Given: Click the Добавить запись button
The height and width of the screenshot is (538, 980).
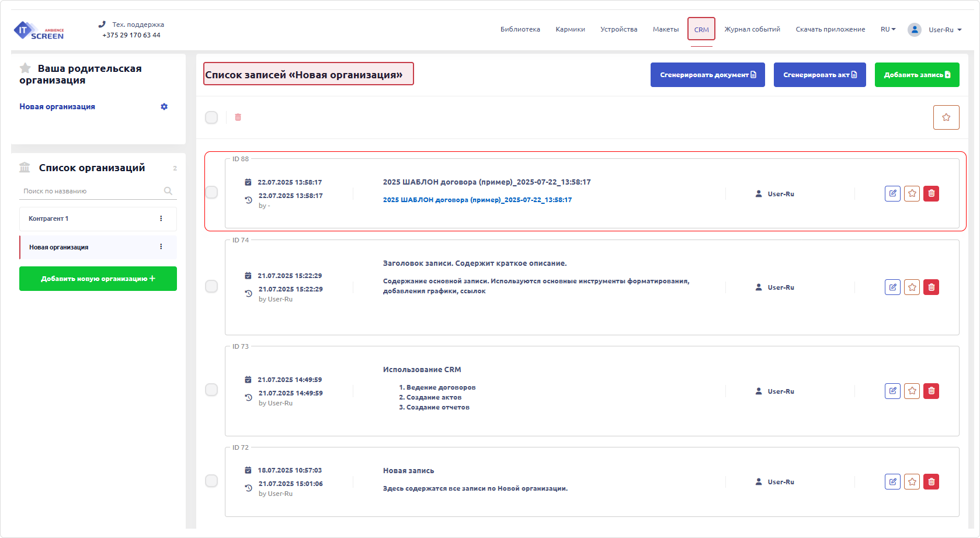Looking at the screenshot, I should coord(917,75).
